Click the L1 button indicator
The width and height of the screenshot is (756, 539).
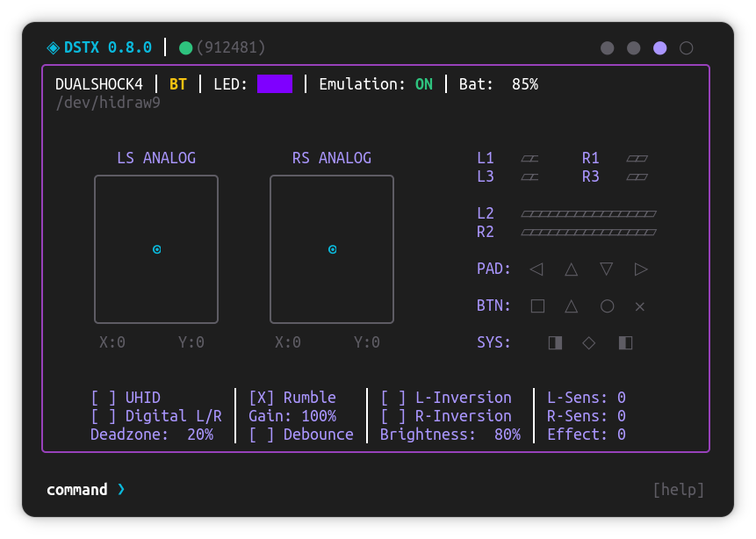click(529, 159)
